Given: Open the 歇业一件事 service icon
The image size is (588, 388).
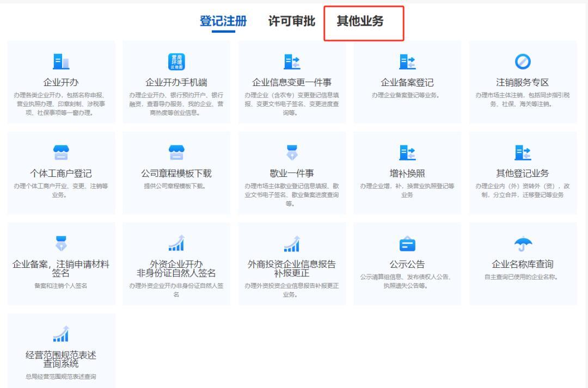Looking at the screenshot, I should 292,153.
